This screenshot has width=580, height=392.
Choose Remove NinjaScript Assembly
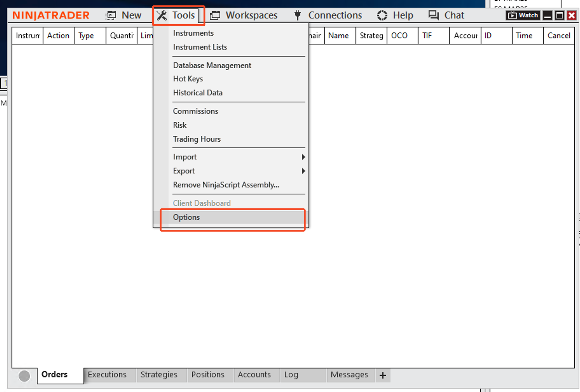point(226,185)
